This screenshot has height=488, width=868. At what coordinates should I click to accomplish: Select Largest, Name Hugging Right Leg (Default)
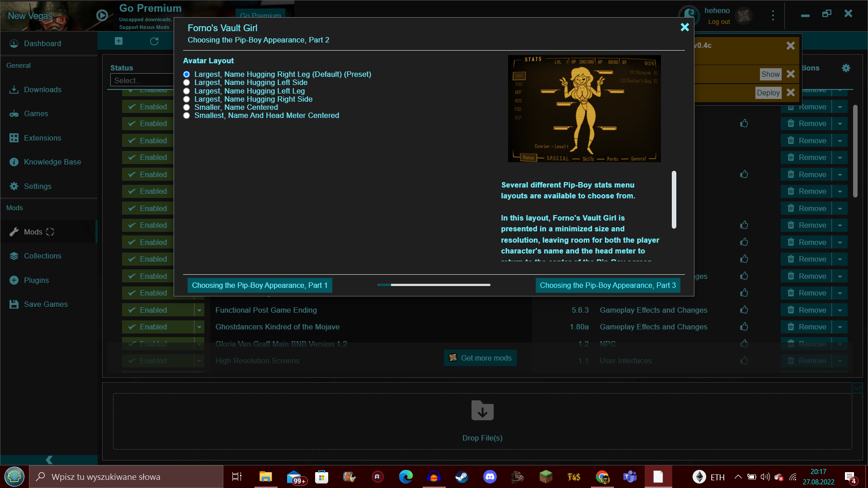(x=186, y=75)
